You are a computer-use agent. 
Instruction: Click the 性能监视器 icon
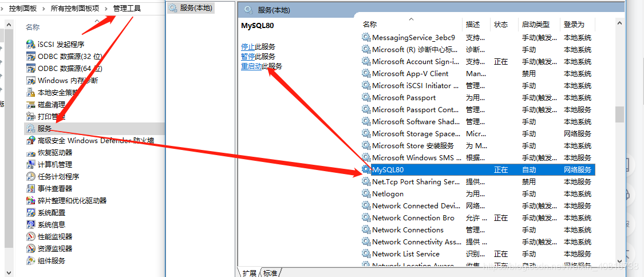coord(31,237)
